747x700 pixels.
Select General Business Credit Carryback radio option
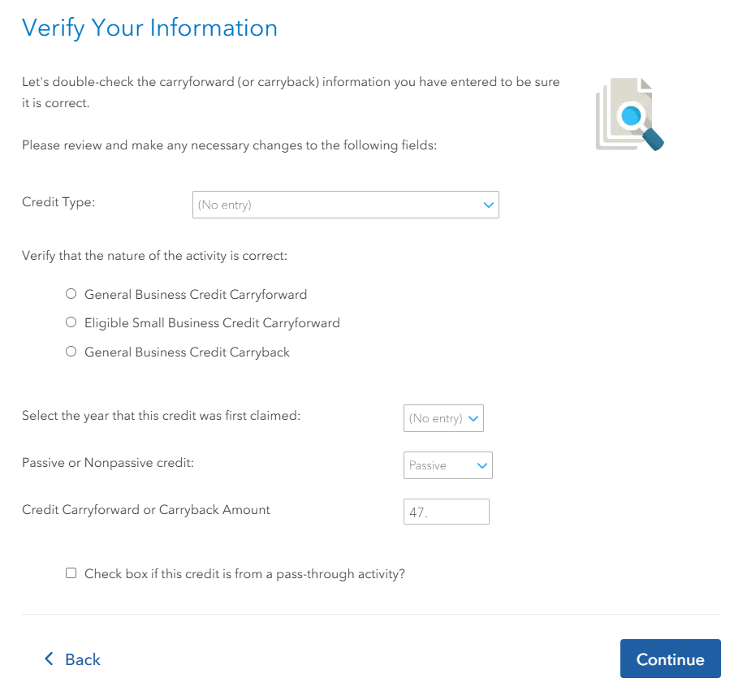[x=71, y=352]
